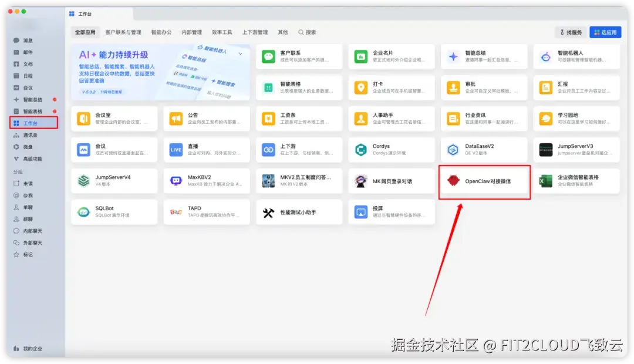Image resolution: width=634 pixels, height=364 pixels.
Task: Click the 智能总结 sparkle card icon
Action: pyautogui.click(x=453, y=56)
